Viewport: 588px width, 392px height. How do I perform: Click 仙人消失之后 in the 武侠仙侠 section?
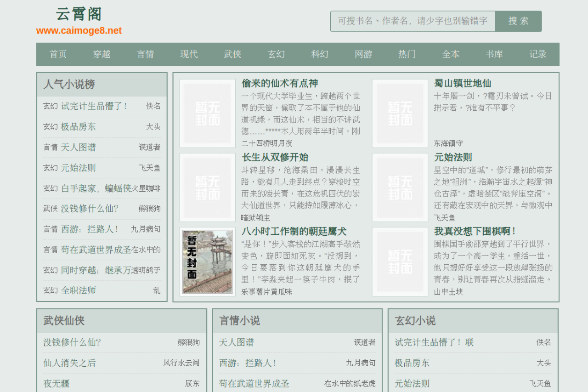coord(70,363)
